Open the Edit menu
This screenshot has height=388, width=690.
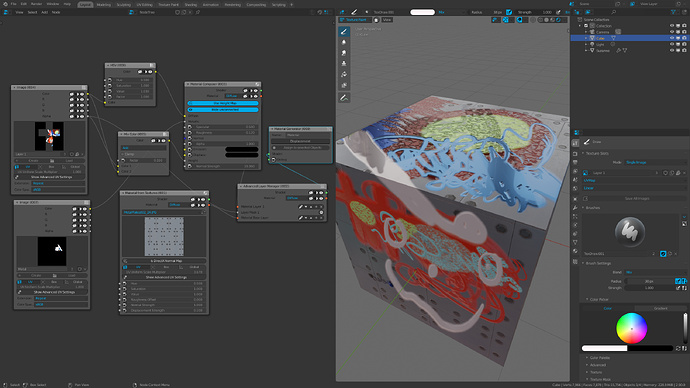[x=23, y=4]
